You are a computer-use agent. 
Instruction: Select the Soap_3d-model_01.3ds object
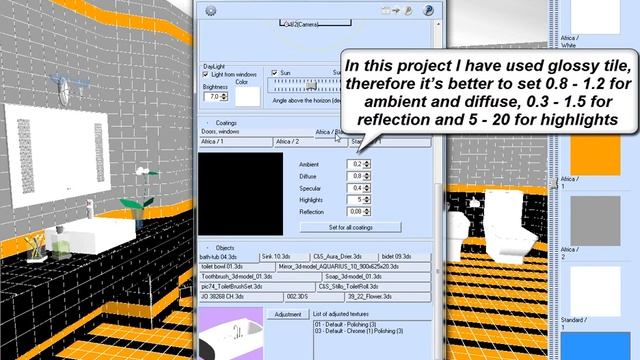(377, 277)
